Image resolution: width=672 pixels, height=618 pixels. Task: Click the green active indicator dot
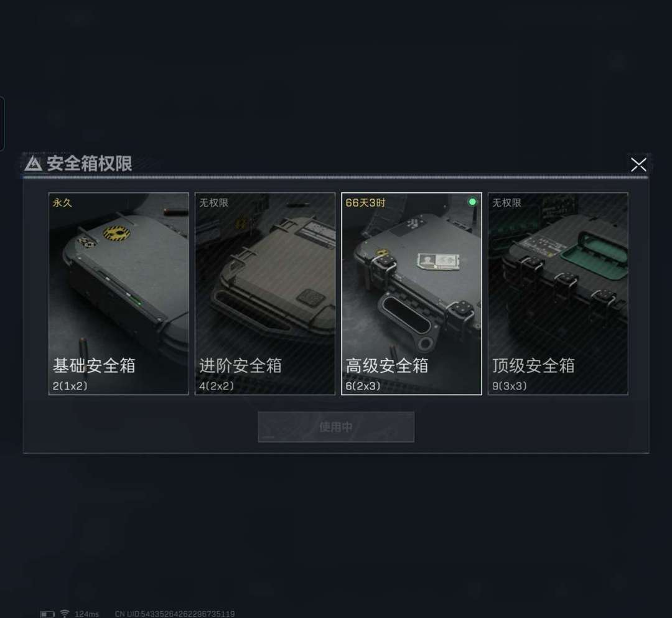pyautogui.click(x=472, y=202)
